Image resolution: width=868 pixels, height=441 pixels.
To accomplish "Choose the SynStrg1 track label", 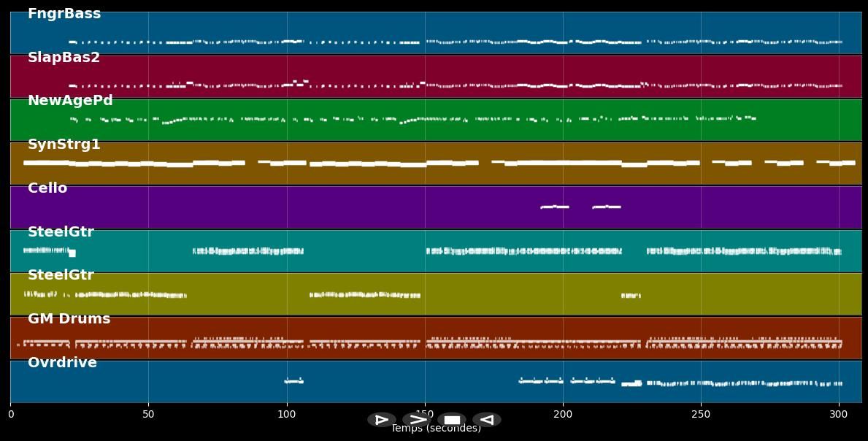I will (x=64, y=145).
